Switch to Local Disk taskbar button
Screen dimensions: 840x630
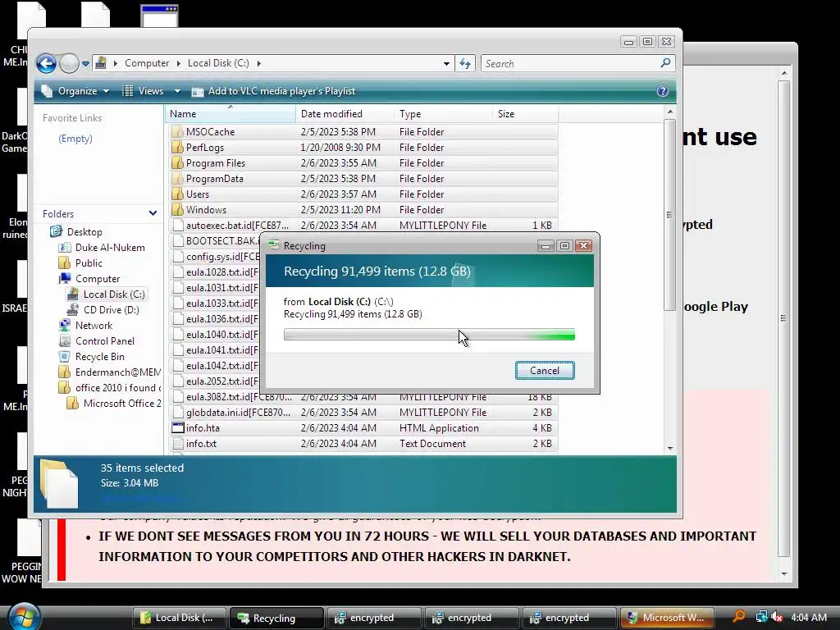(180, 618)
